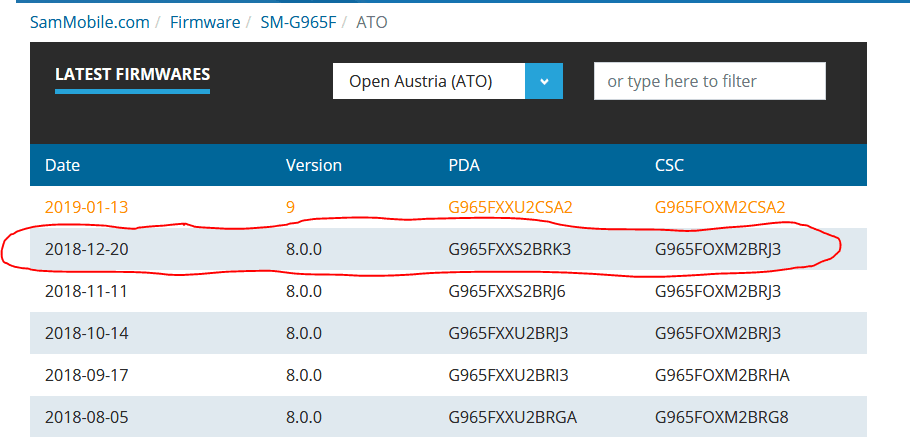This screenshot has height=437, width=910.
Task: Select the 2018-11-11 date cell
Action: tap(86, 291)
